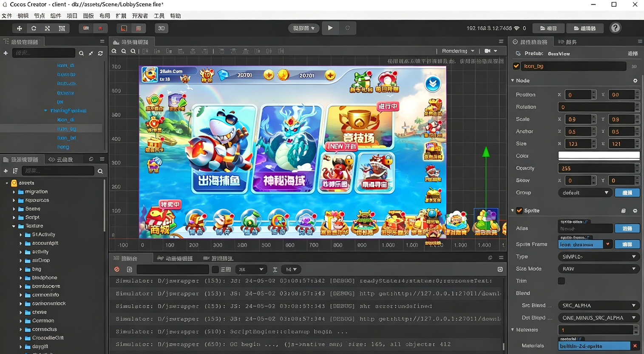Select the scale transform tool
The image size is (644, 354).
coord(48,28)
